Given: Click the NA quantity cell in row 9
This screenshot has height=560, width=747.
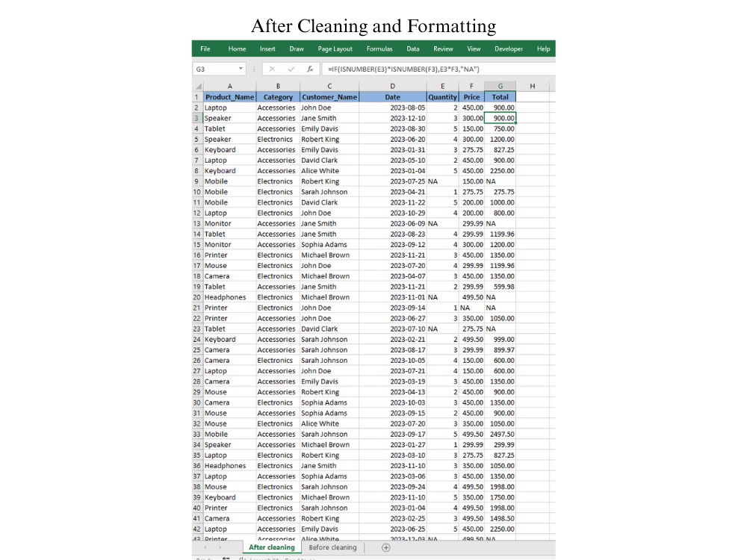Looking at the screenshot, I should click(x=442, y=181).
